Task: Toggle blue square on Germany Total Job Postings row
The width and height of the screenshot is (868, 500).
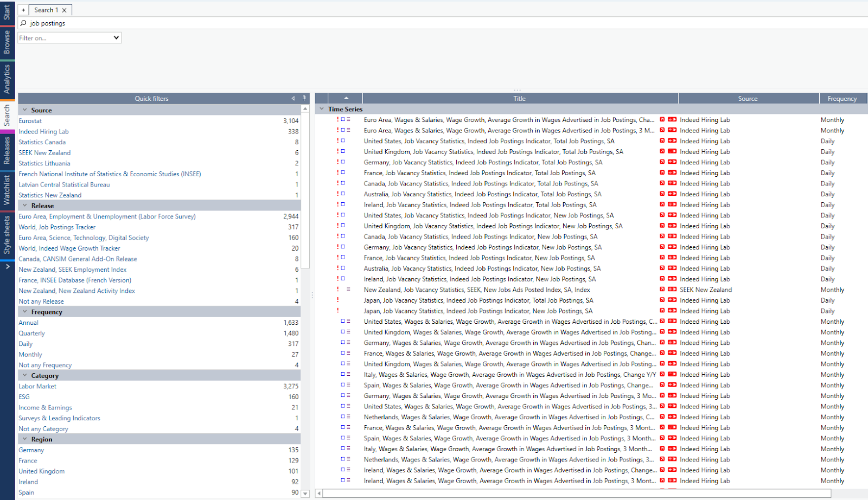Action: point(343,162)
